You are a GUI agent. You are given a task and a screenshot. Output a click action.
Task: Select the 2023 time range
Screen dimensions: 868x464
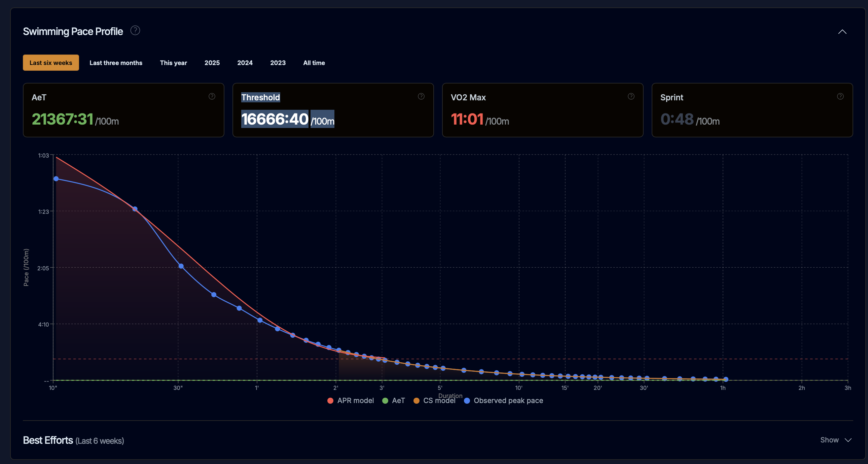(278, 63)
